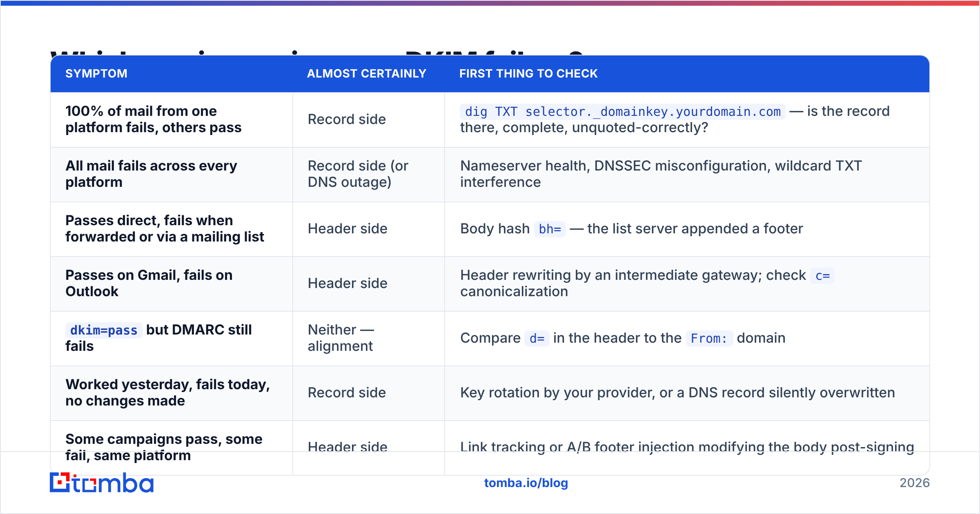
Task: Open the tomba.io/blog link
Action: [x=526, y=483]
